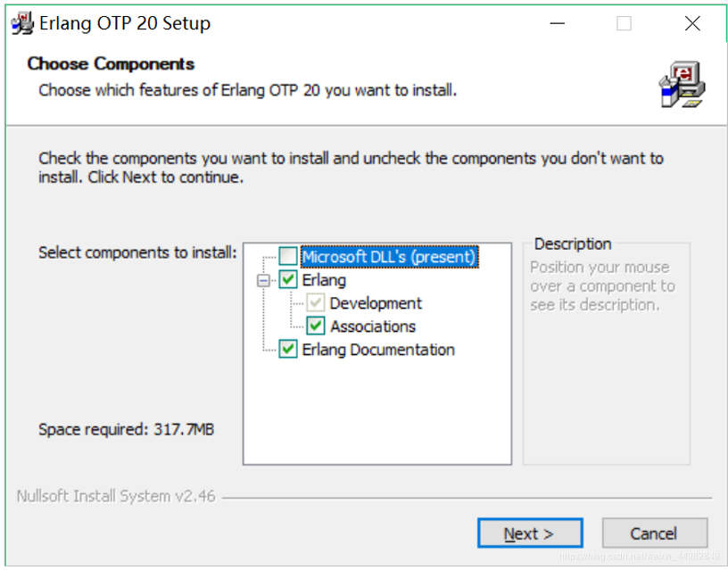Uncheck the Erlang component checkbox
The width and height of the screenshot is (728, 570).
pos(287,280)
